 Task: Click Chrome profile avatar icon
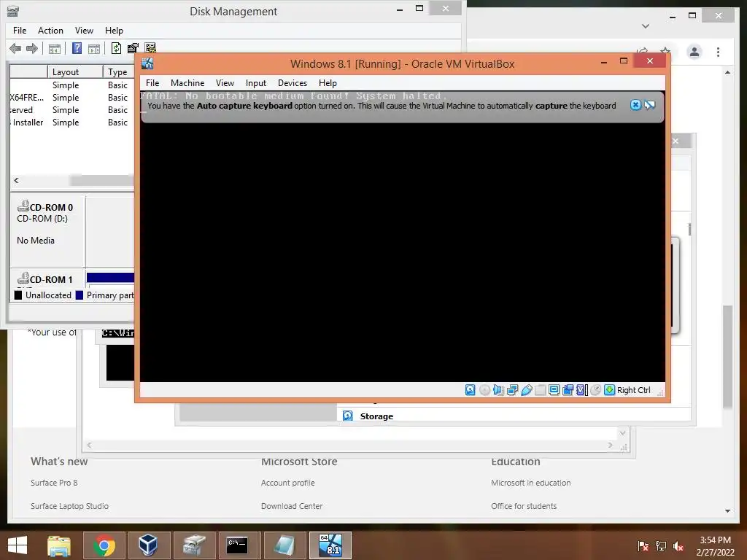coord(694,52)
